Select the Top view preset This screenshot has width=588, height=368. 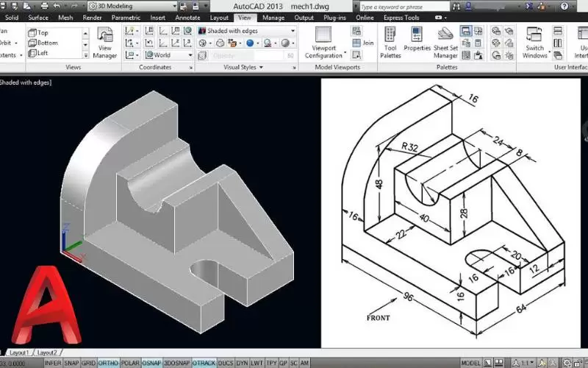pos(43,32)
